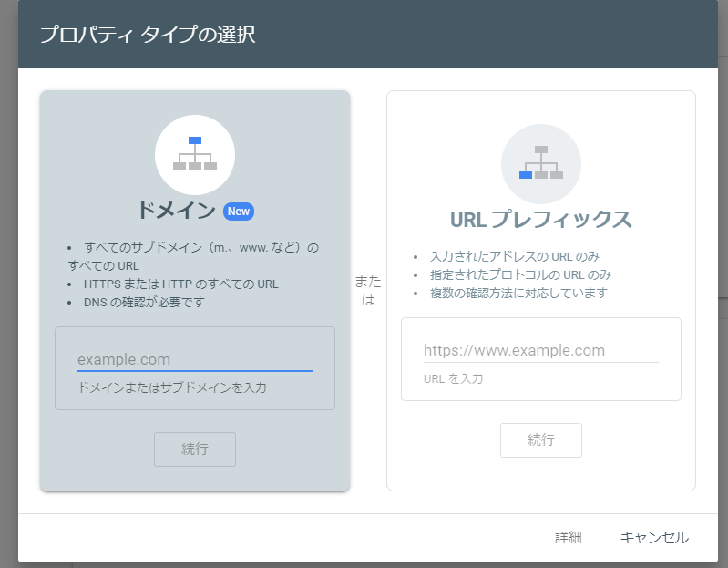Click the Domain sitemap icon
The width and height of the screenshot is (728, 568).
coord(195,154)
